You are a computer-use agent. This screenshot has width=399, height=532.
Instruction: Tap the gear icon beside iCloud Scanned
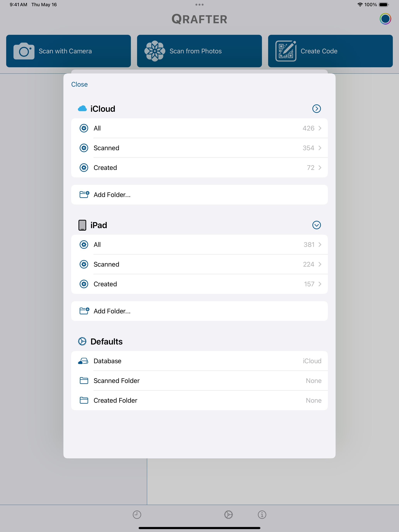84,148
